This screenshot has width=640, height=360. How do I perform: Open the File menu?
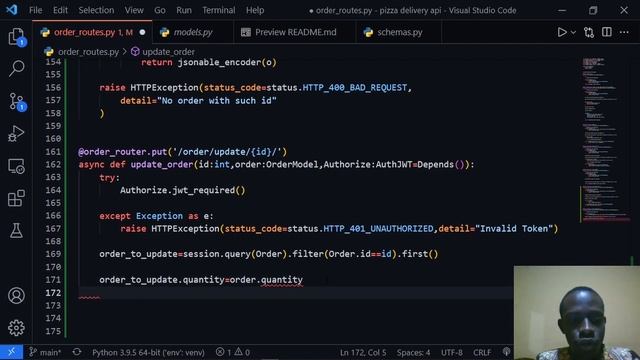pos(36,10)
